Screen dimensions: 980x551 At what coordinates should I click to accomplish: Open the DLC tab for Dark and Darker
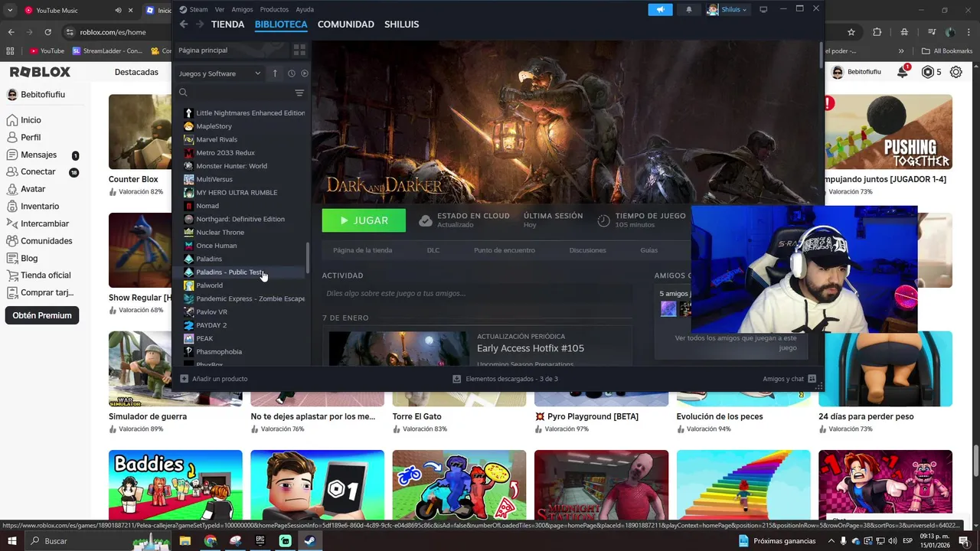[x=433, y=250]
